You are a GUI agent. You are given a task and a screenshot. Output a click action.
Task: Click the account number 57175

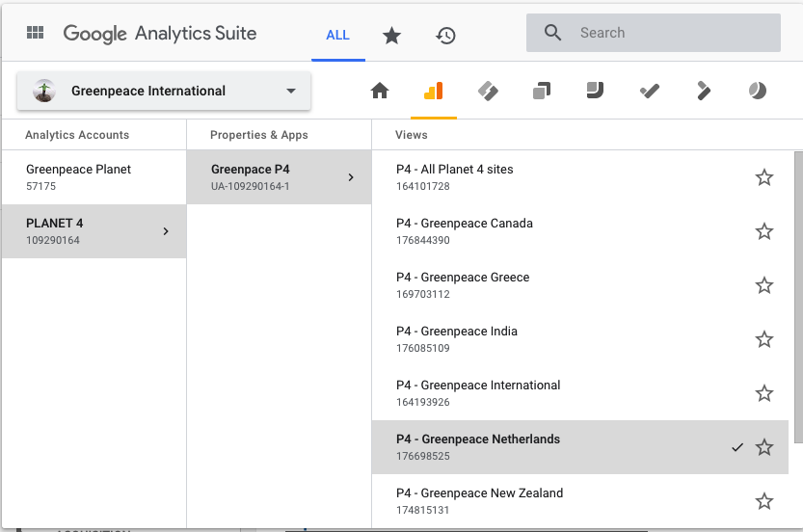tap(40, 186)
